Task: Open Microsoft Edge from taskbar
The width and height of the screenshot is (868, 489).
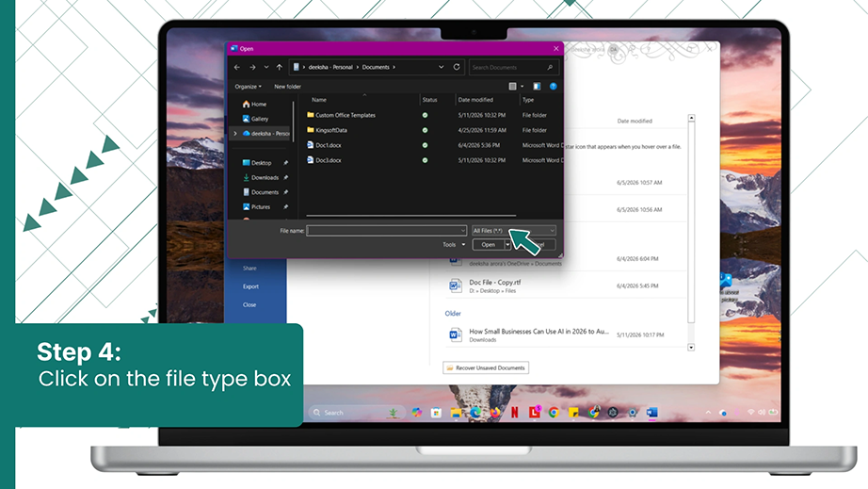Action: (475, 413)
